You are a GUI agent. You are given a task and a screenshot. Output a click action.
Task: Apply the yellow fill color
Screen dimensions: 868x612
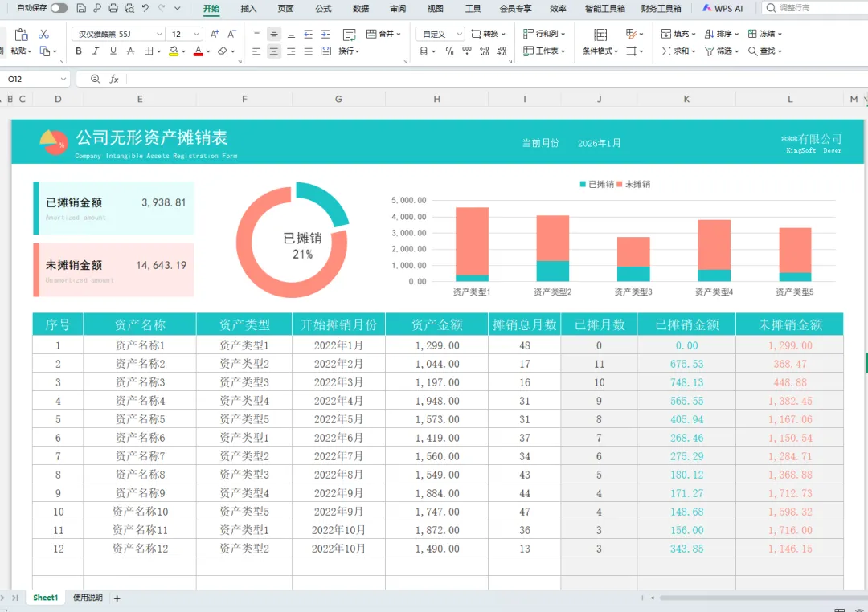174,51
